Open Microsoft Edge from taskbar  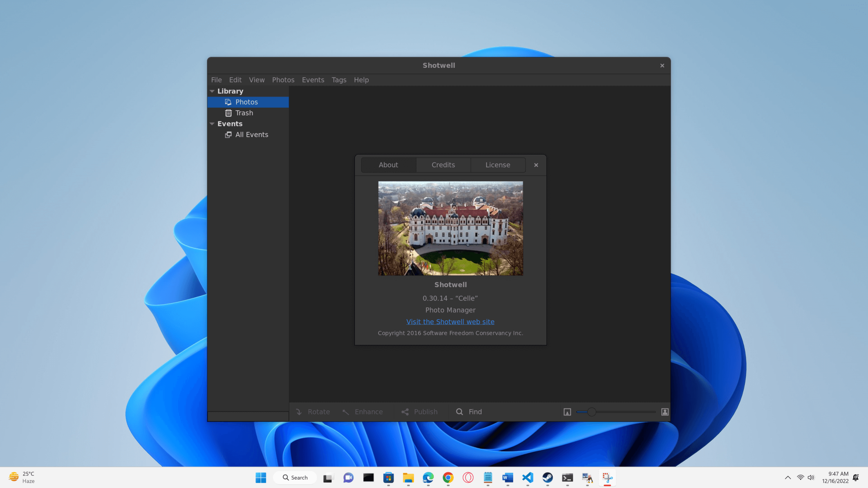pyautogui.click(x=428, y=478)
